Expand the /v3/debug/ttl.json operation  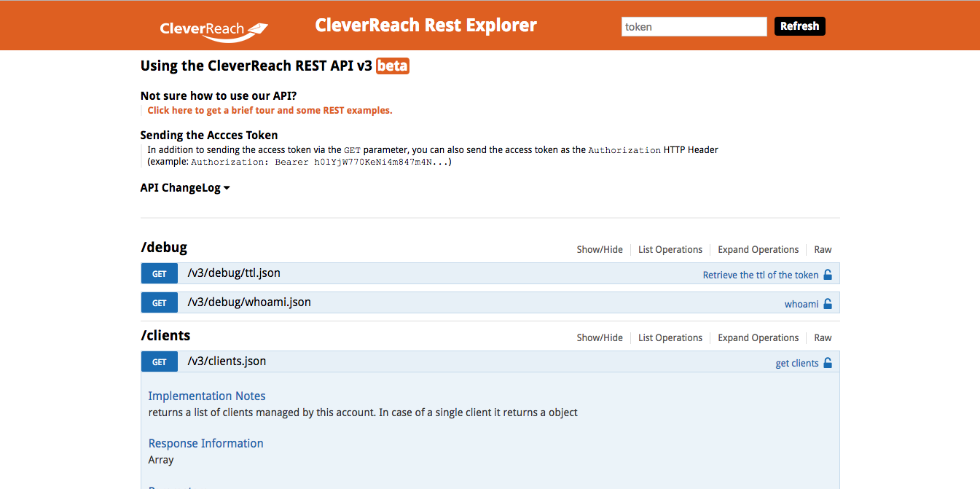234,273
